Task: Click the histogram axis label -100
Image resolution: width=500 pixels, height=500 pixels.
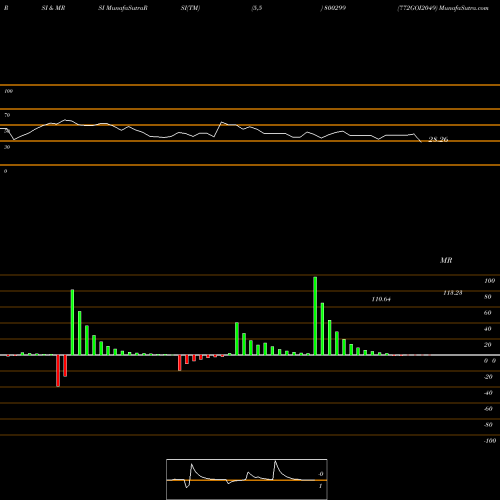Action: point(490,441)
